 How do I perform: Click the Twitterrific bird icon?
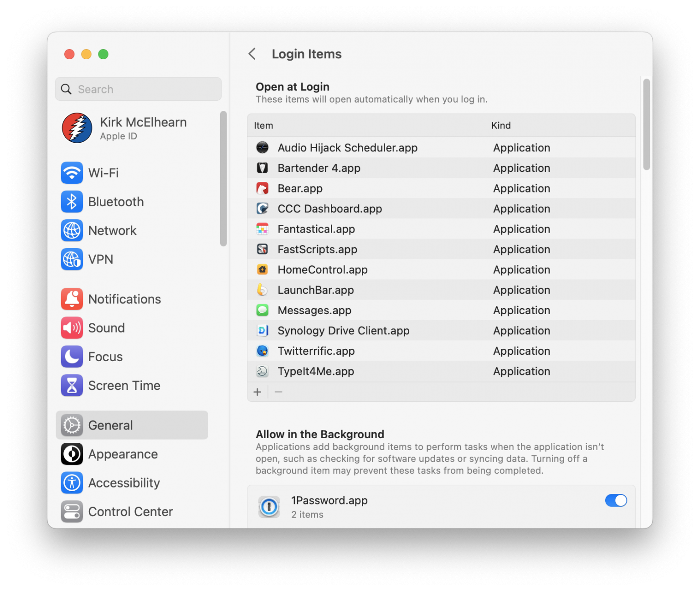(x=262, y=351)
